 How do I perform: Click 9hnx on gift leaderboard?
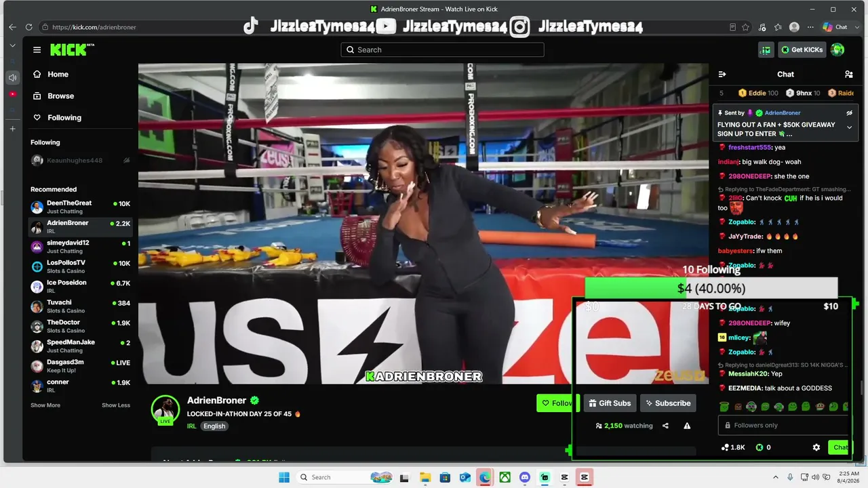(804, 93)
